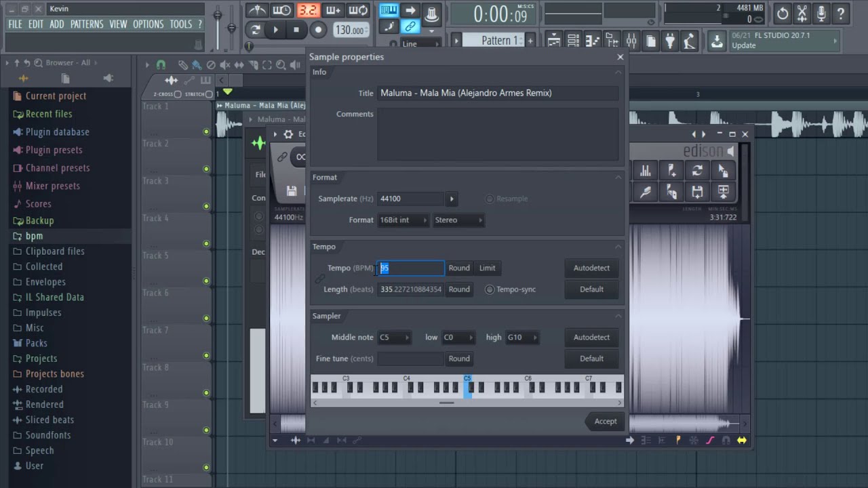This screenshot has width=868, height=488.
Task: Toggle Track 5 mute green dot
Action: tap(206, 281)
